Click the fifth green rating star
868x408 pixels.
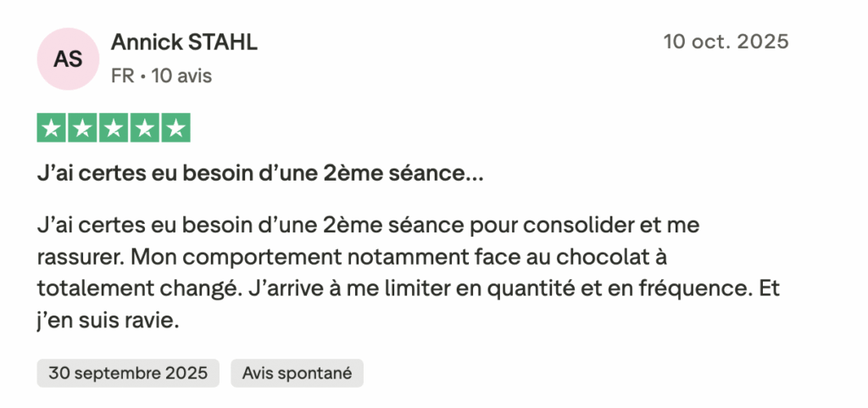click(x=175, y=128)
